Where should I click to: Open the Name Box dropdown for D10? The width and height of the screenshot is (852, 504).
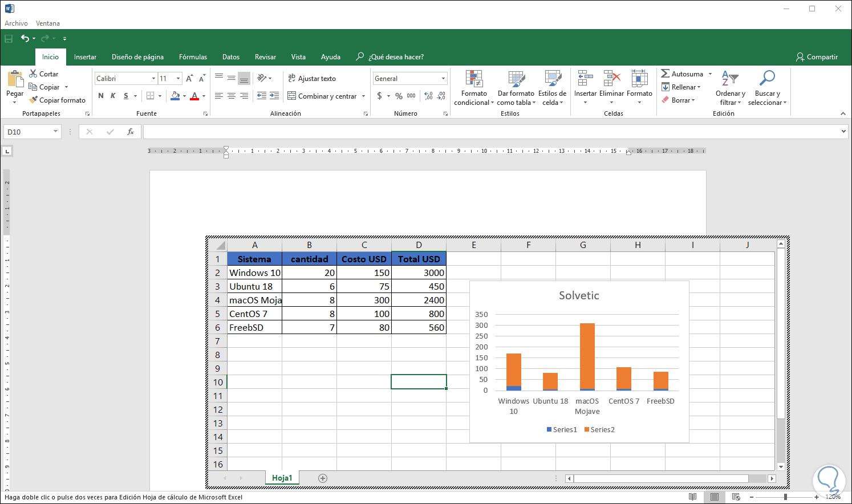pyautogui.click(x=55, y=132)
